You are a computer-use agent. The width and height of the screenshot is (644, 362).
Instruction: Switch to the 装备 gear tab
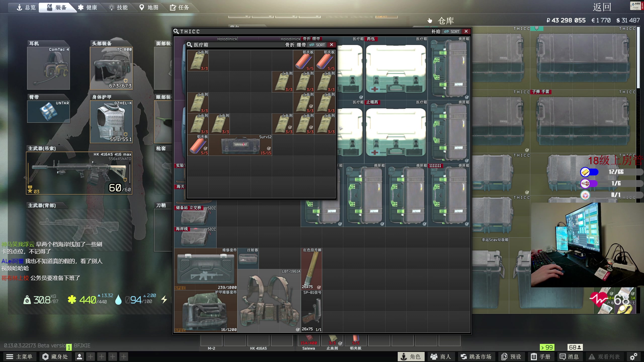point(57,7)
